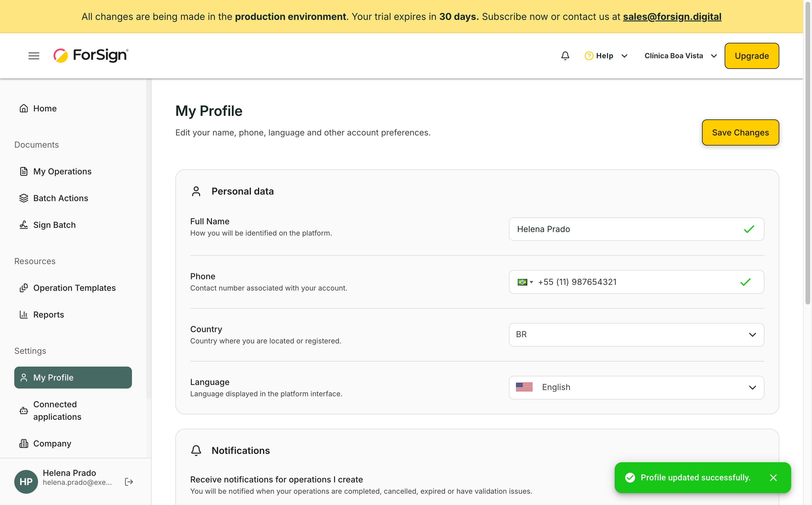The height and width of the screenshot is (505, 812).
Task: Click the Notifications section bell icon
Action: [x=196, y=451]
